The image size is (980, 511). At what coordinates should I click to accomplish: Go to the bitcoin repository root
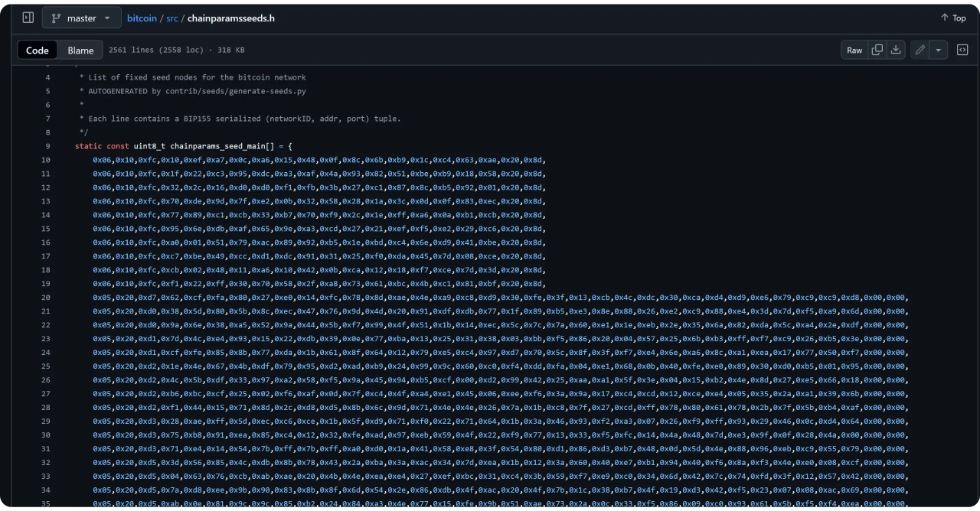pyautogui.click(x=141, y=18)
